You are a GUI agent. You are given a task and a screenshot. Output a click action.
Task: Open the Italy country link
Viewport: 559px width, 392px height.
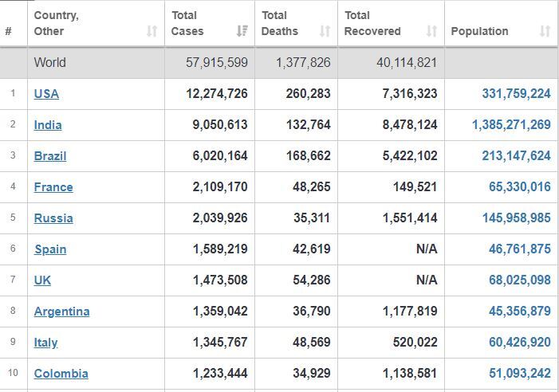coord(45,343)
